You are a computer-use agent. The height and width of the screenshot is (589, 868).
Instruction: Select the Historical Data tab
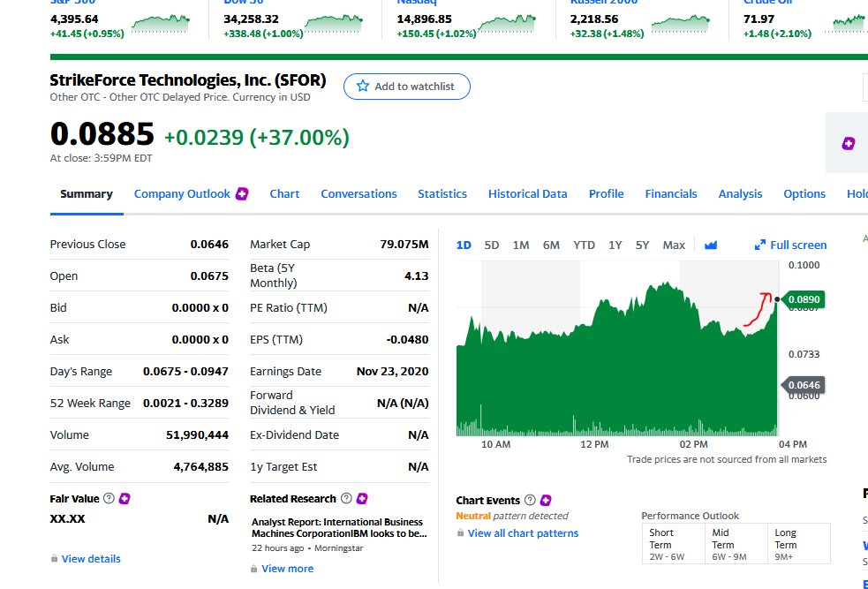pos(527,193)
